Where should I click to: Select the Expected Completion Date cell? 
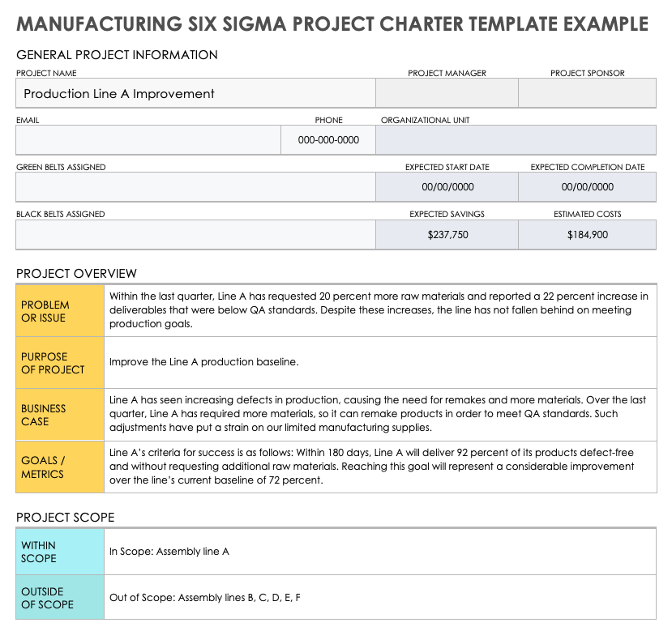587,187
